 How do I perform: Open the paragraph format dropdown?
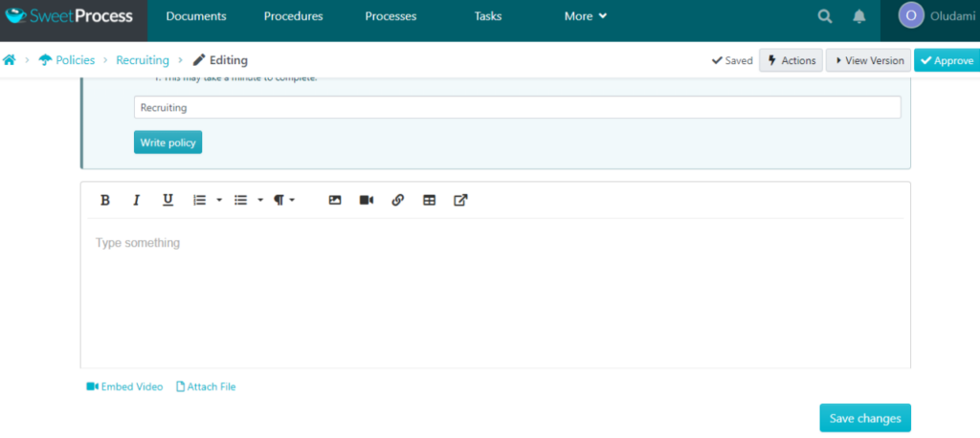click(284, 200)
